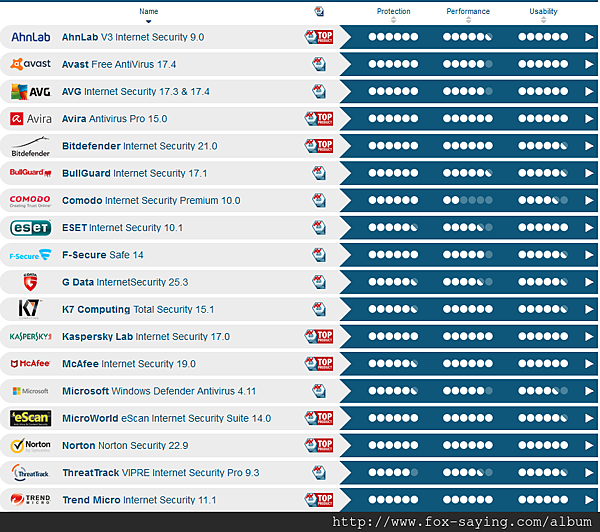This screenshot has width=600, height=532.
Task: Click the Top Product badge for Trend Micro
Action: [319, 499]
